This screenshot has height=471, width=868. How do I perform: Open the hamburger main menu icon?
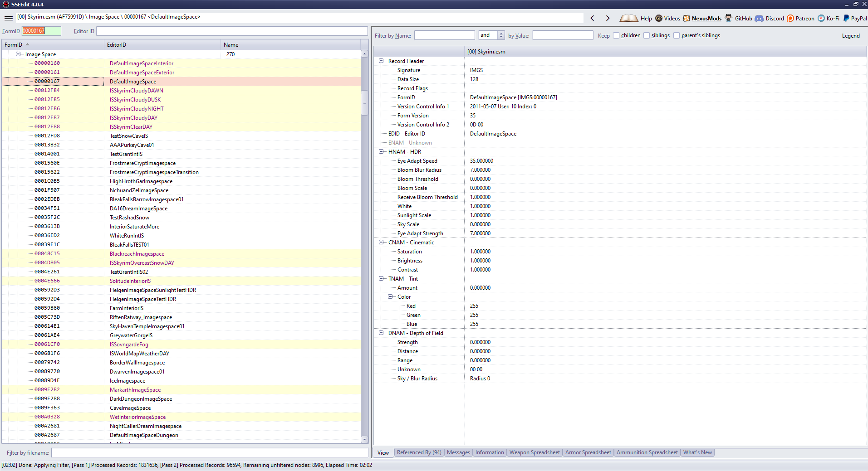(8, 18)
